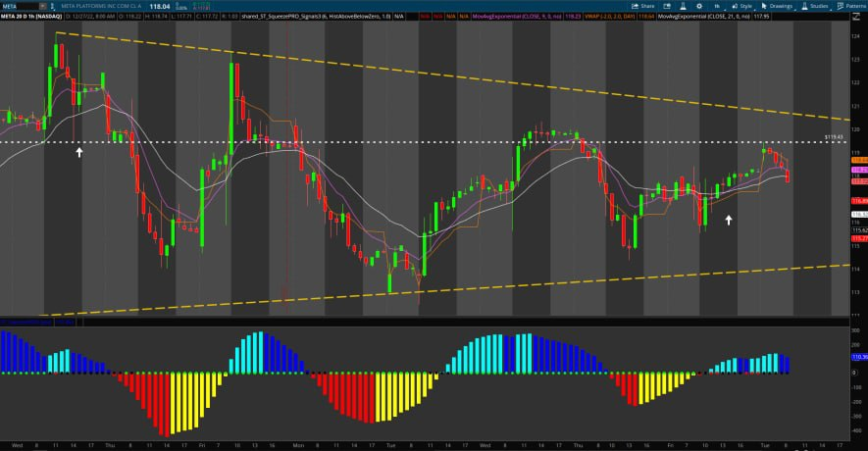Open the flask icon left of the gear

(x=683, y=6)
